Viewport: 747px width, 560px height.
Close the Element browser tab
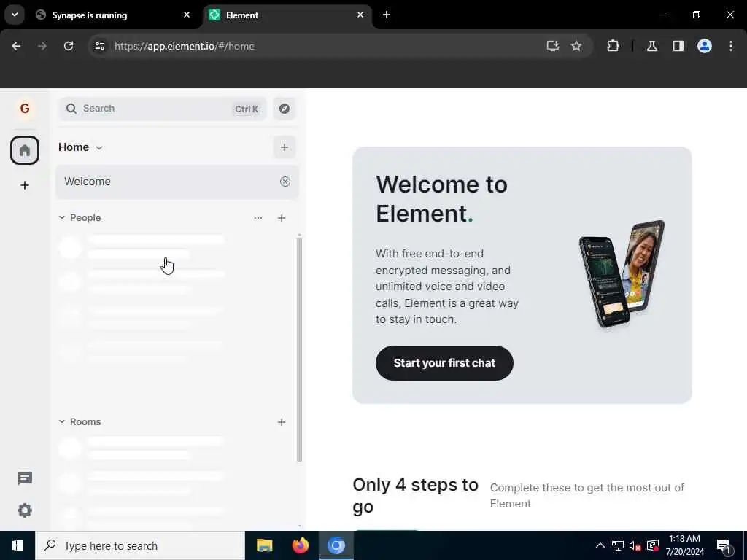(x=360, y=15)
